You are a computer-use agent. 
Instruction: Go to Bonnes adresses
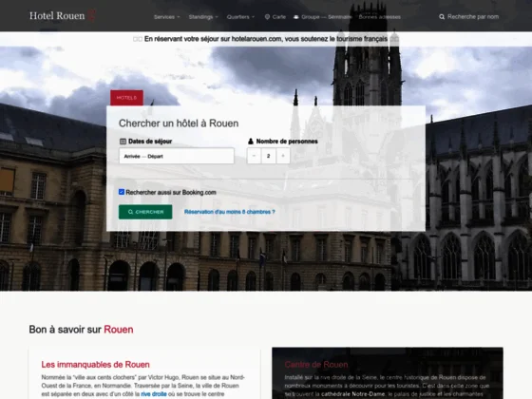point(380,17)
